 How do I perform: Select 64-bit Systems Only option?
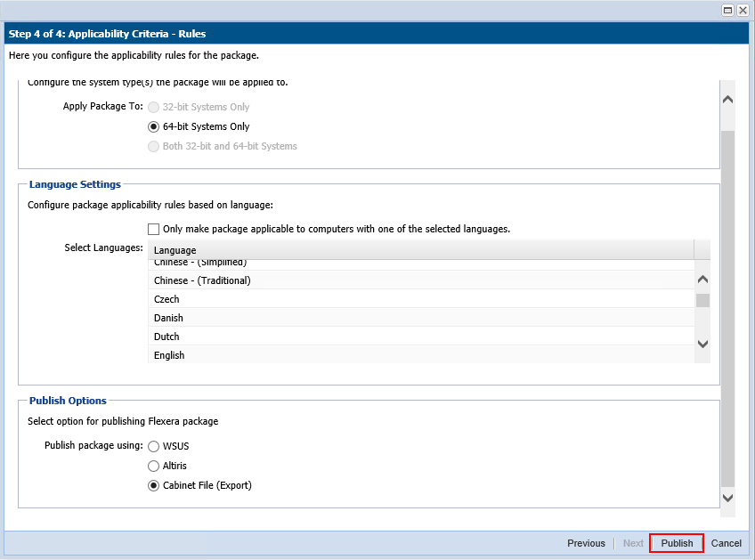tap(154, 126)
